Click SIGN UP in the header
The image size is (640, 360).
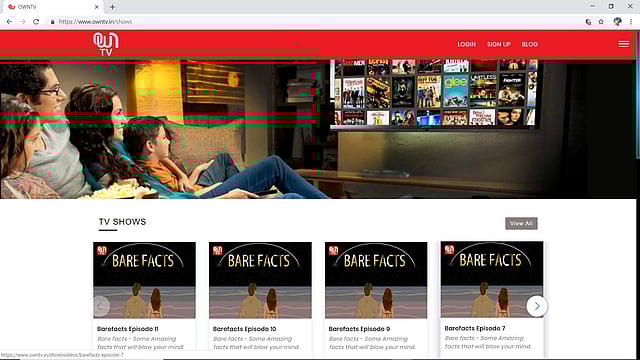(x=499, y=44)
